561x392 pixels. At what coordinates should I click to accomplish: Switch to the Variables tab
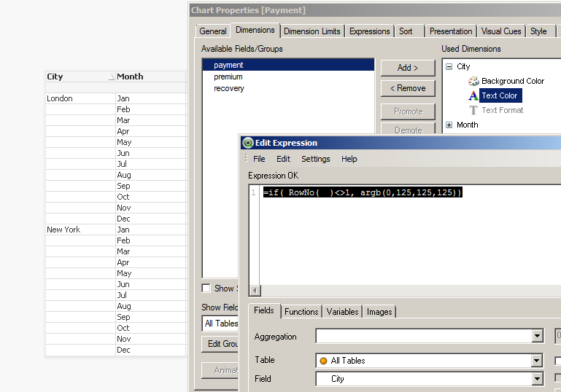tap(342, 312)
